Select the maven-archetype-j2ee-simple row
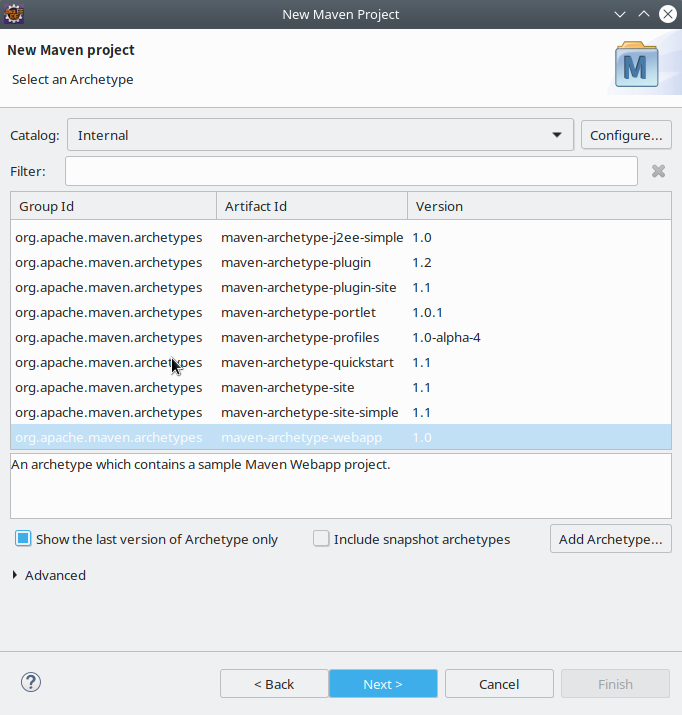The image size is (682, 715). (x=341, y=238)
